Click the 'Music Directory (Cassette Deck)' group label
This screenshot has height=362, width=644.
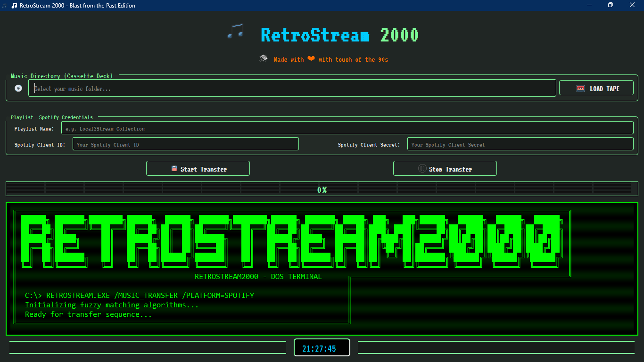click(62, 76)
